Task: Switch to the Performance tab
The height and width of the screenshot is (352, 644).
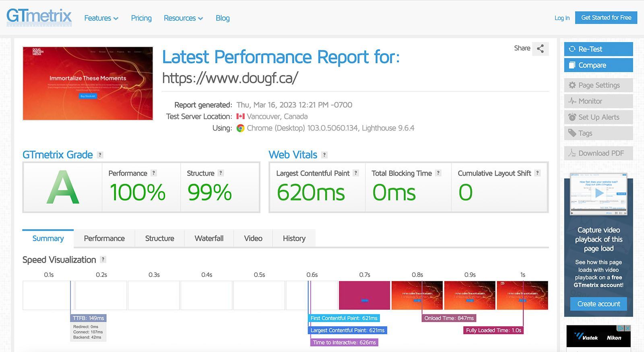Action: (x=104, y=238)
